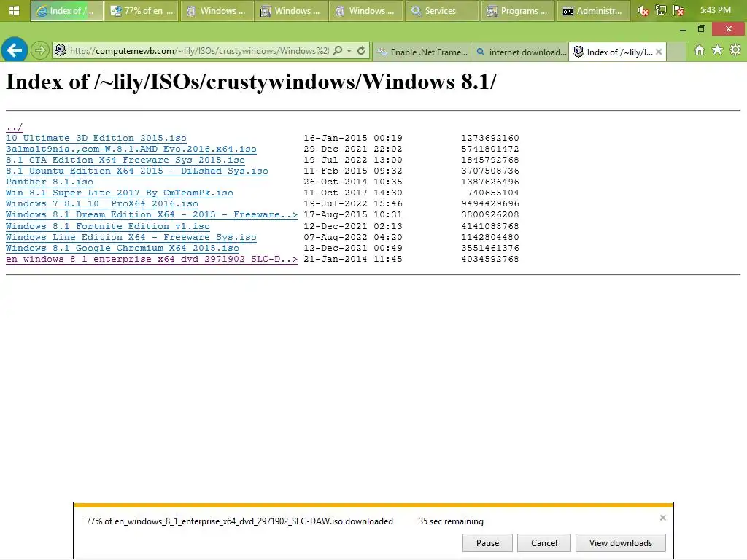Open the Tools gear icon
The width and height of the screenshot is (747, 560).
pos(735,50)
